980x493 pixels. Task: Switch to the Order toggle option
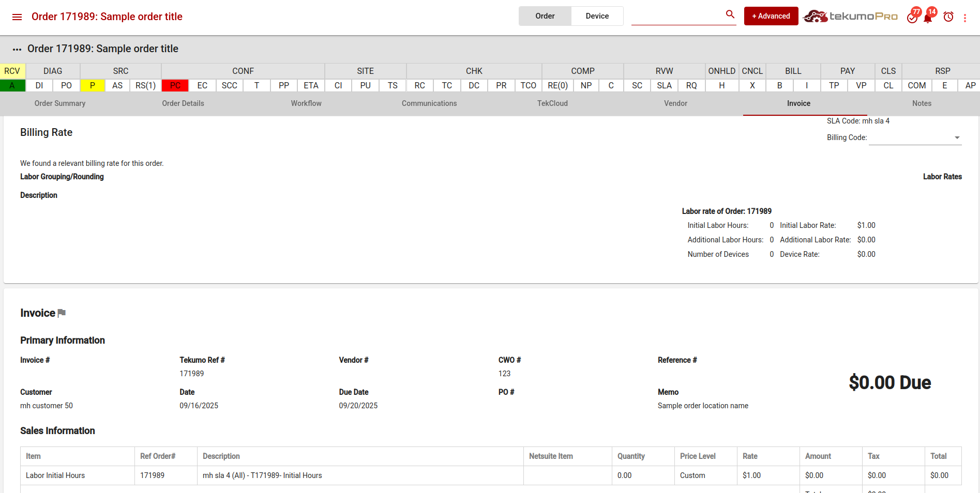[545, 16]
